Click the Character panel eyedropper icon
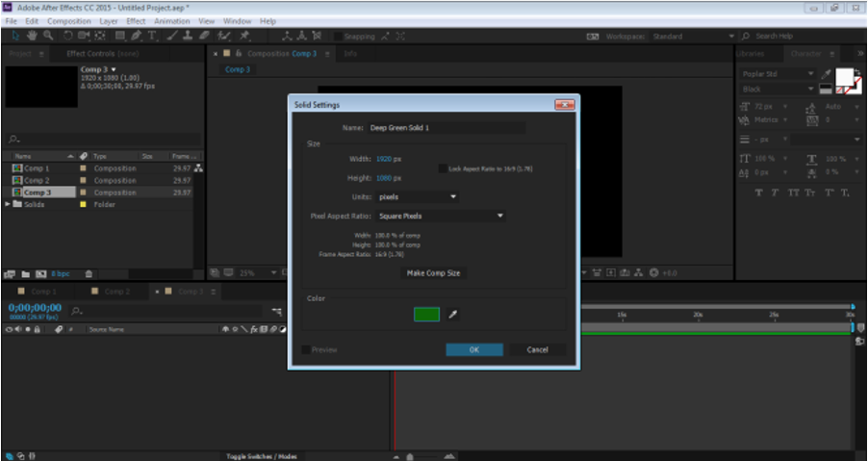This screenshot has width=868, height=461. 826,73
